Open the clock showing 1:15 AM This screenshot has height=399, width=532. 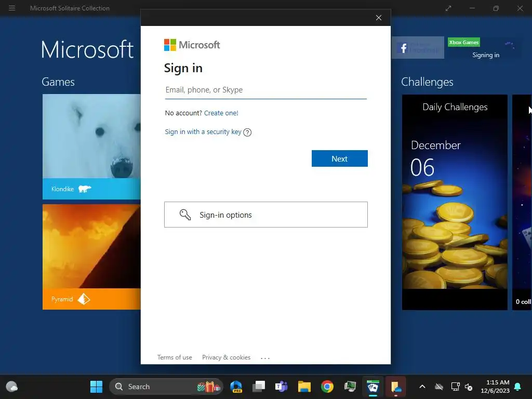[x=495, y=387]
